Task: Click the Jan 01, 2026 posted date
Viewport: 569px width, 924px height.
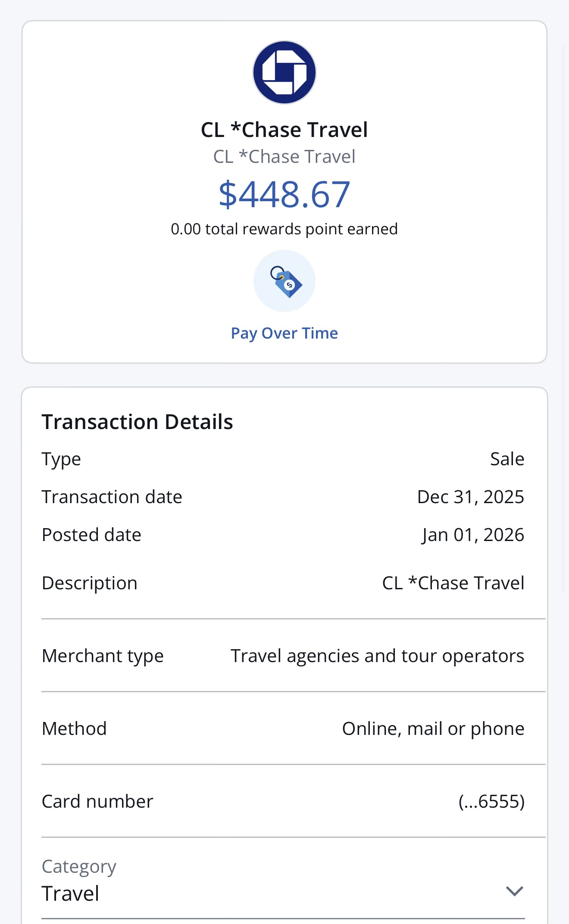Action: coord(473,535)
